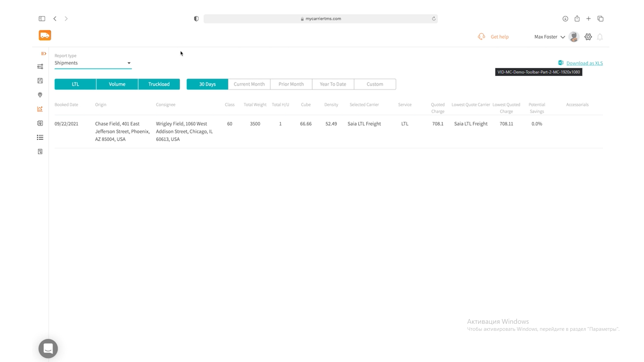Image resolution: width=644 pixels, height=362 pixels.
Task: Select the Prior Month range
Action: click(291, 84)
